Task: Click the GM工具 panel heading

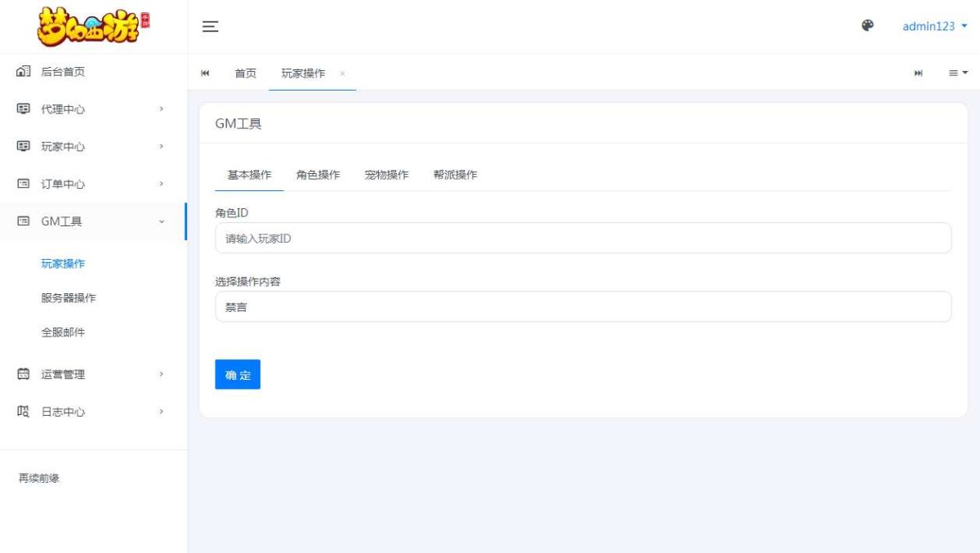Action: click(238, 124)
